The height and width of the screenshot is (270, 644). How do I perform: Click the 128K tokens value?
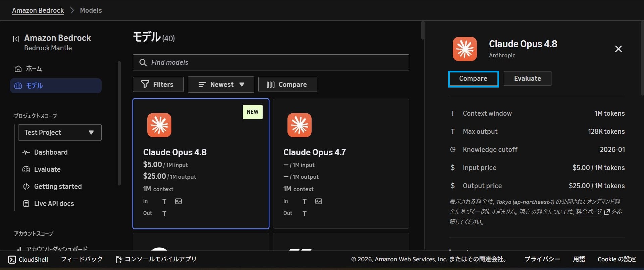tap(606, 131)
